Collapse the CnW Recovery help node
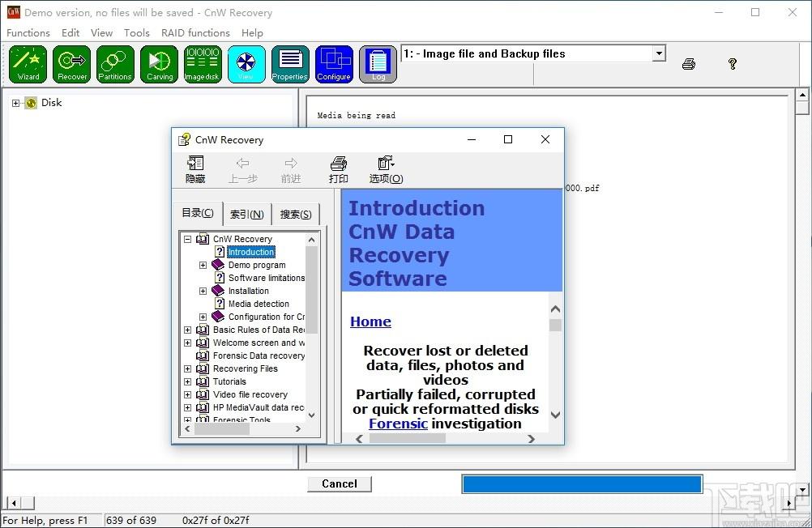Image resolution: width=812 pixels, height=528 pixels. pos(187,239)
